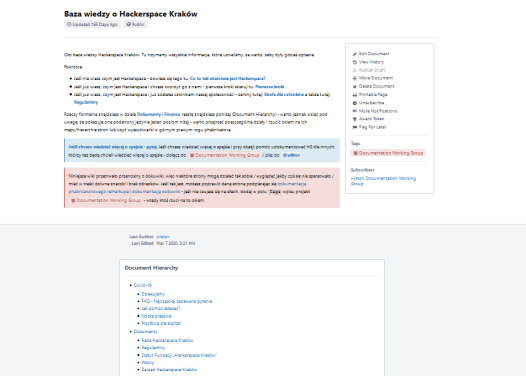Click the Delete Document X icon

click(354, 87)
